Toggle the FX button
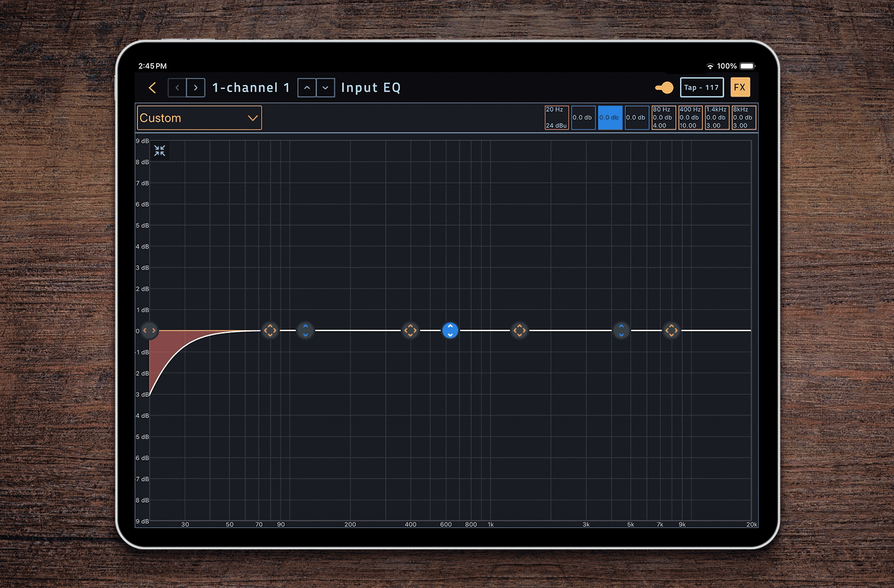This screenshot has width=894, height=588. [740, 88]
